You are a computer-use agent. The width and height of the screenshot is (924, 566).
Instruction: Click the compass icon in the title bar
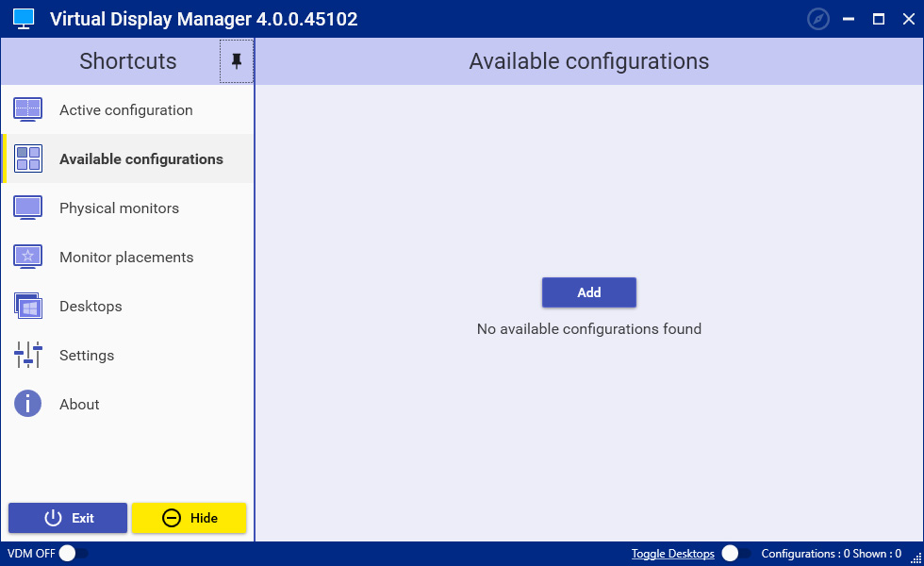tap(818, 19)
